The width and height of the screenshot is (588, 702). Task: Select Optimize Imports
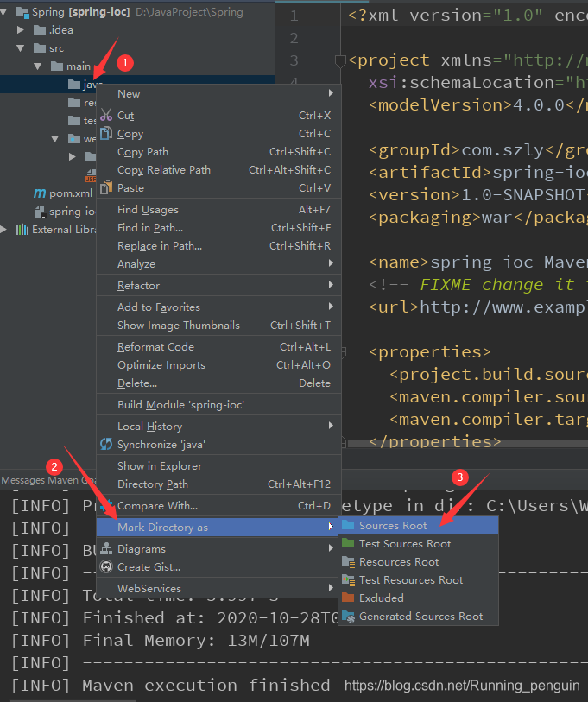[219, 365]
